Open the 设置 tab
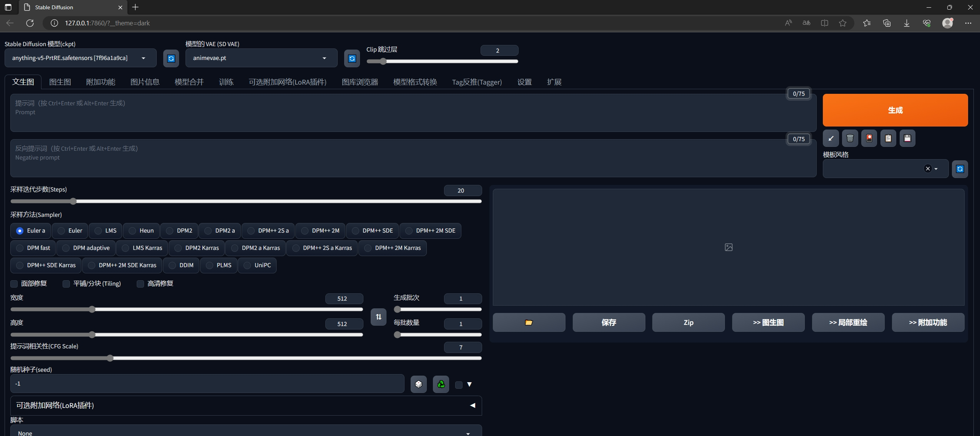The image size is (980, 436). [x=524, y=82]
